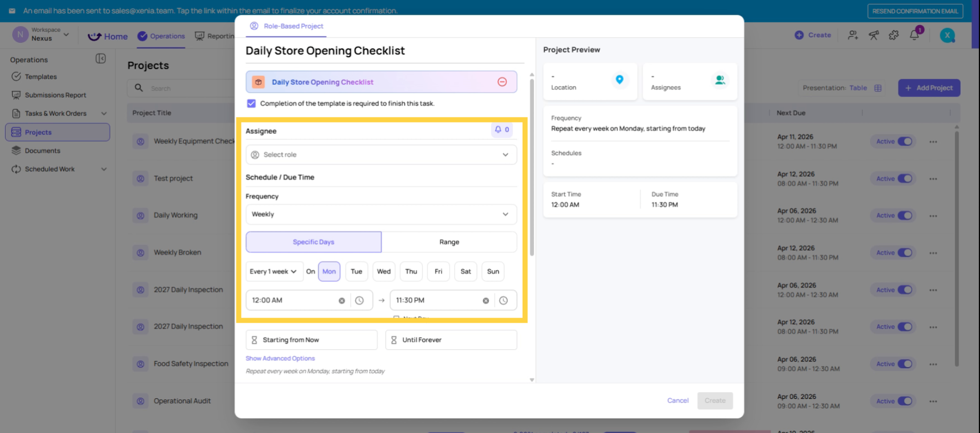Click the Starting from Now field

click(x=311, y=340)
